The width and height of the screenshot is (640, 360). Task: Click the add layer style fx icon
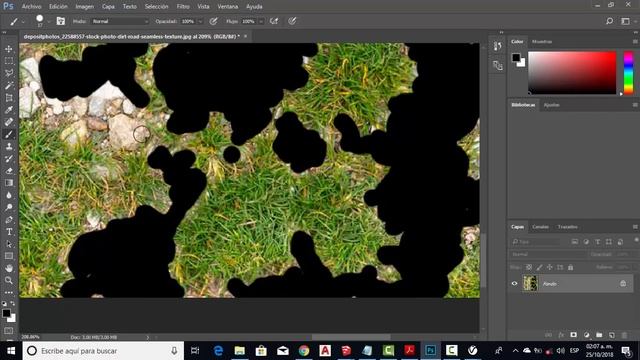[x=561, y=335]
